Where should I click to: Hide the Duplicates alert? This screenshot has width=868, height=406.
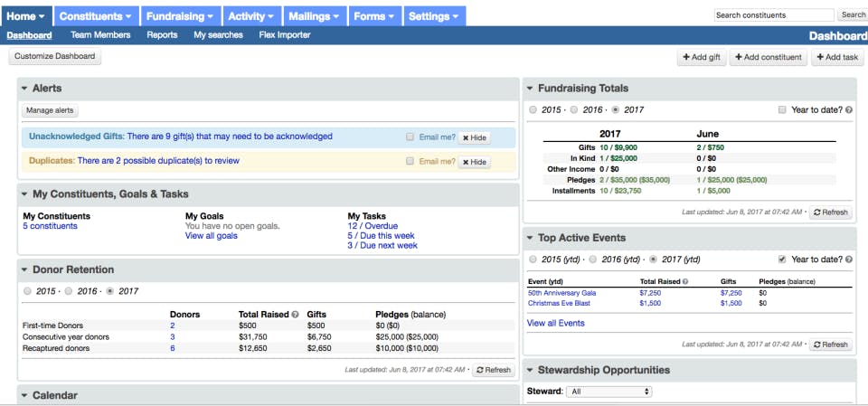474,162
